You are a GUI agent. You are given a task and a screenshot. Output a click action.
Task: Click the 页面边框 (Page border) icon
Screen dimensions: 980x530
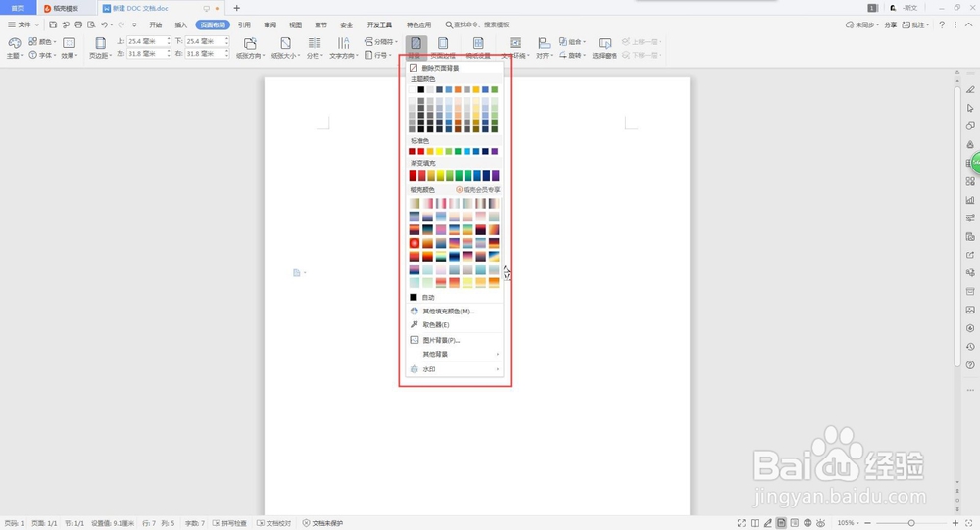(443, 43)
